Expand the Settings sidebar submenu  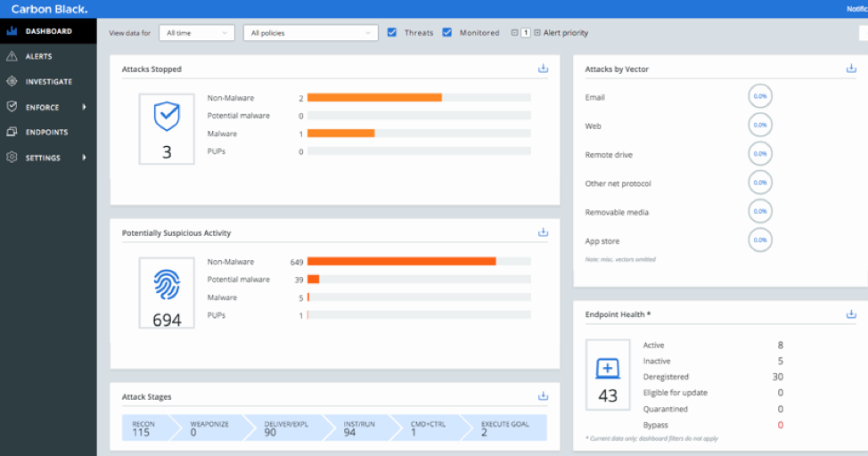coord(84,158)
